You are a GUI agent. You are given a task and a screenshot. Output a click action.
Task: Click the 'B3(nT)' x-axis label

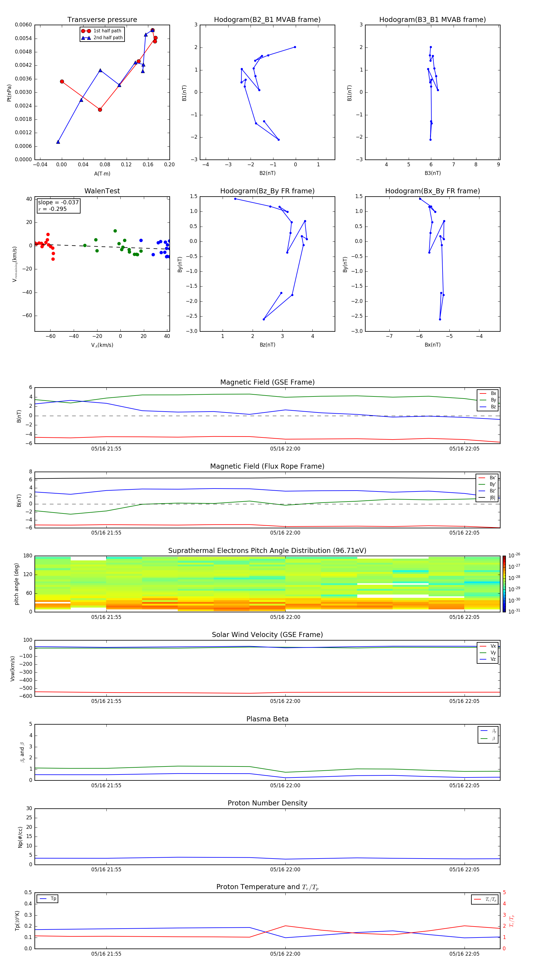432,173
